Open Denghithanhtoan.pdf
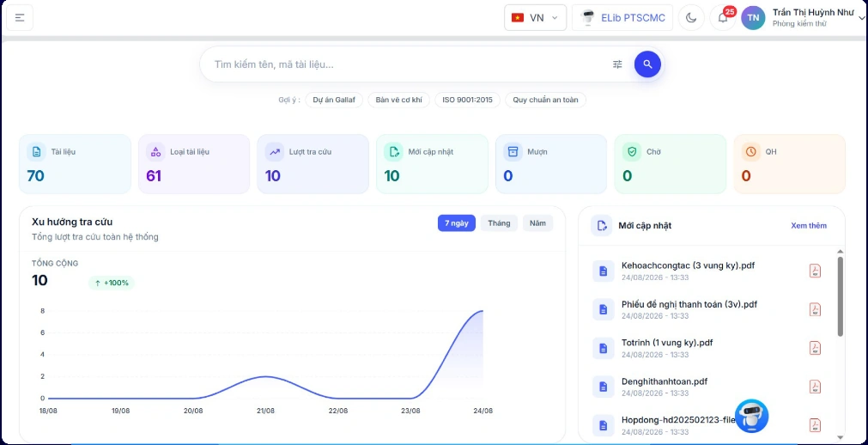 665,381
